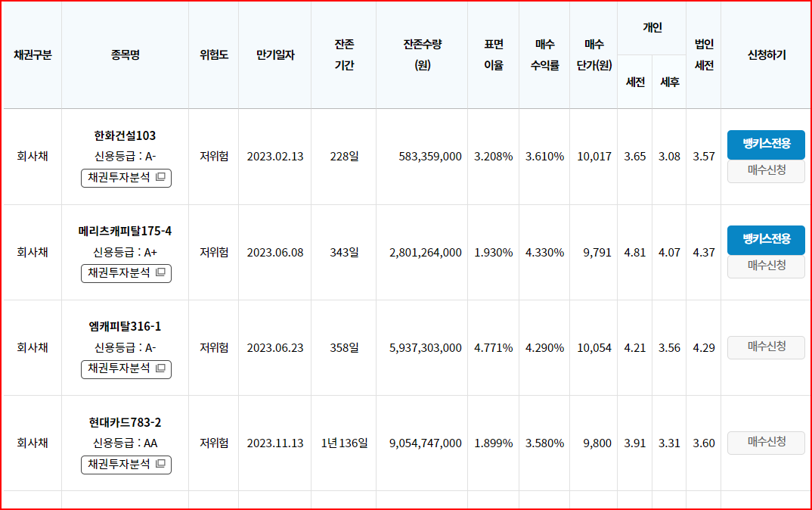The height and width of the screenshot is (510, 812).
Task: Click 신청하기 column header
Action: [767, 55]
